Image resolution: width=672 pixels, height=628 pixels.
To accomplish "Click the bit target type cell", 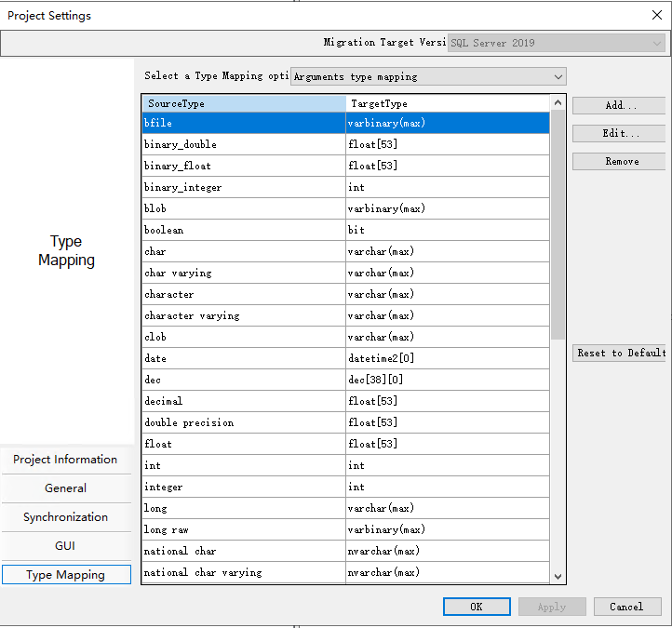I will (x=448, y=230).
